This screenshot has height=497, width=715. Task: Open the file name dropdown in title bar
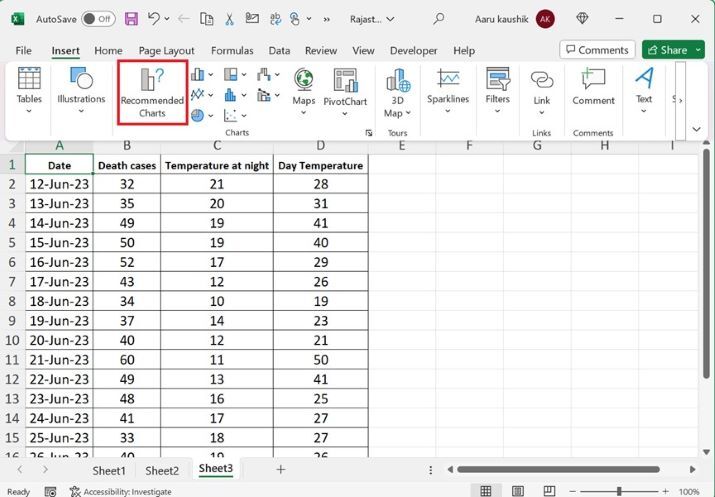pyautogui.click(x=390, y=19)
